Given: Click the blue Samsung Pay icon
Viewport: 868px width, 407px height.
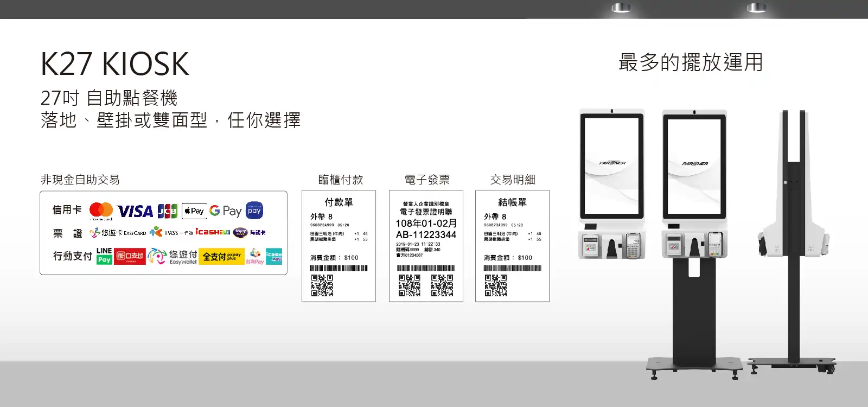Looking at the screenshot, I should (254, 211).
